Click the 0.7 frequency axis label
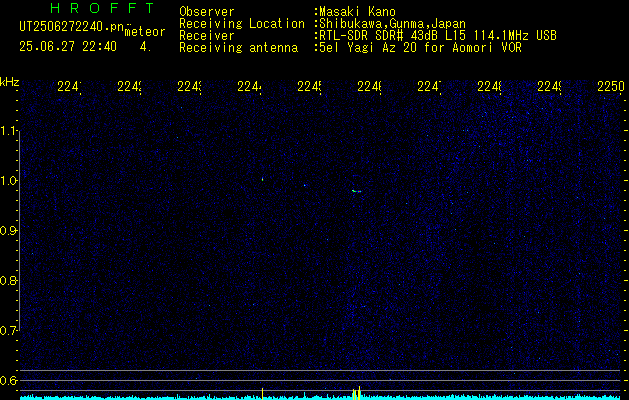This screenshot has height=400, width=629. (9, 331)
